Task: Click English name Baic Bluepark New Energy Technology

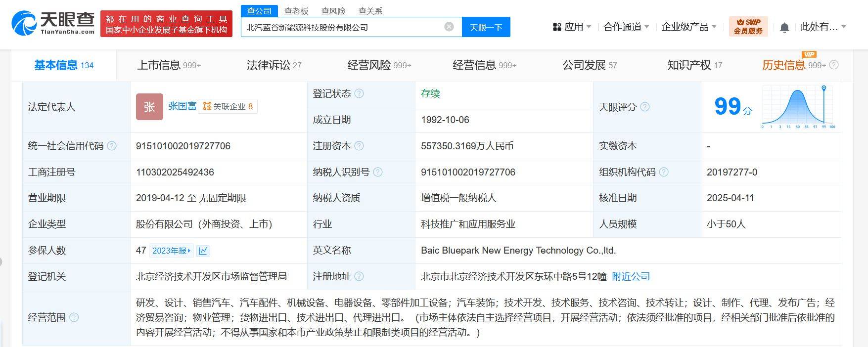Action: 518,251
